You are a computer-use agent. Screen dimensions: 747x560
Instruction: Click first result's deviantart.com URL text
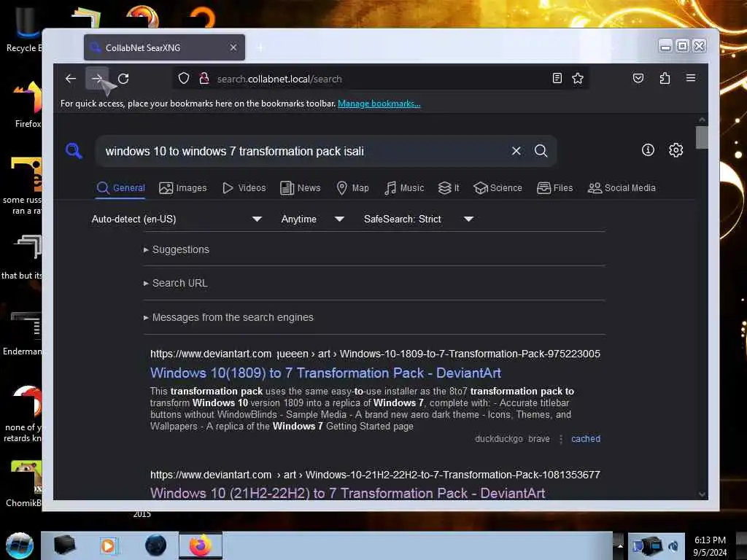click(x=375, y=354)
